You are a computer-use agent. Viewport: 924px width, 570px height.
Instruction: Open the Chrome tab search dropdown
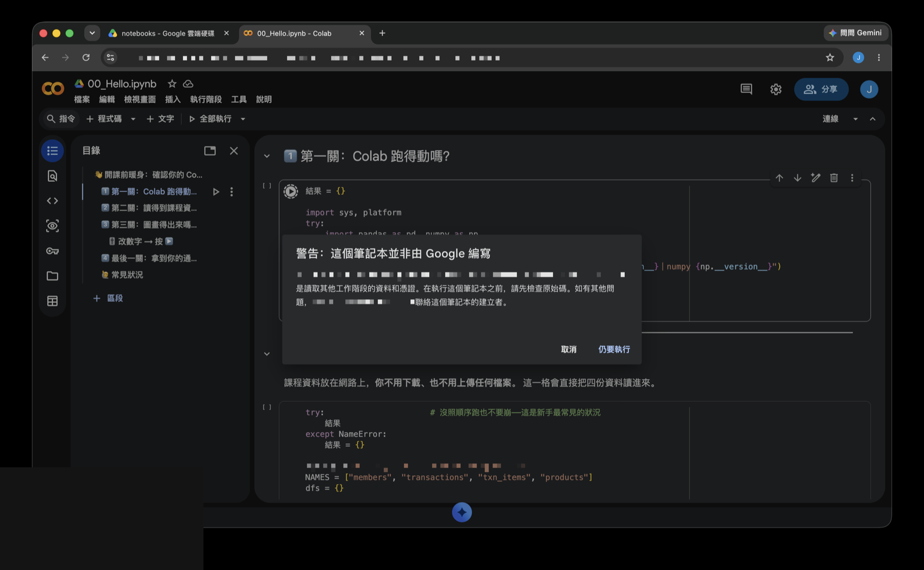click(x=92, y=33)
